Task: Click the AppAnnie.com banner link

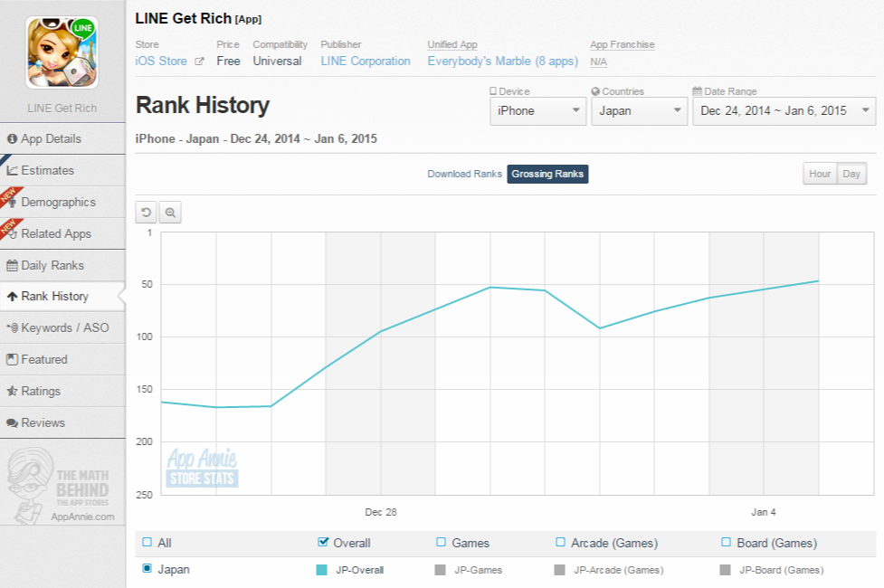Action: coord(82,517)
